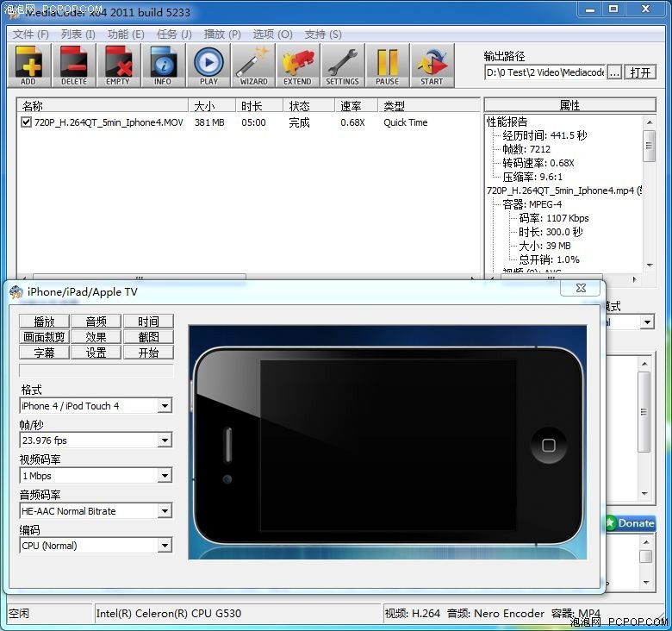Select the 性能报告 tree node
This screenshot has height=631, width=672.
coord(507,122)
